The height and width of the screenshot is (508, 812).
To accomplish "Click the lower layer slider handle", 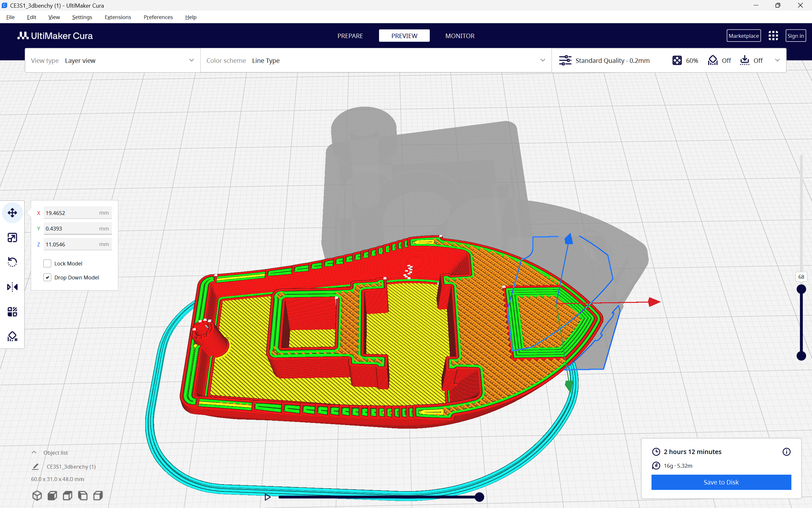I will point(801,356).
